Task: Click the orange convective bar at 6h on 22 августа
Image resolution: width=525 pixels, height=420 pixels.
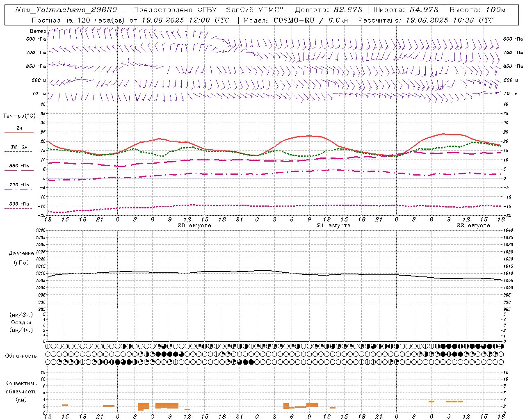Action: [431, 402]
